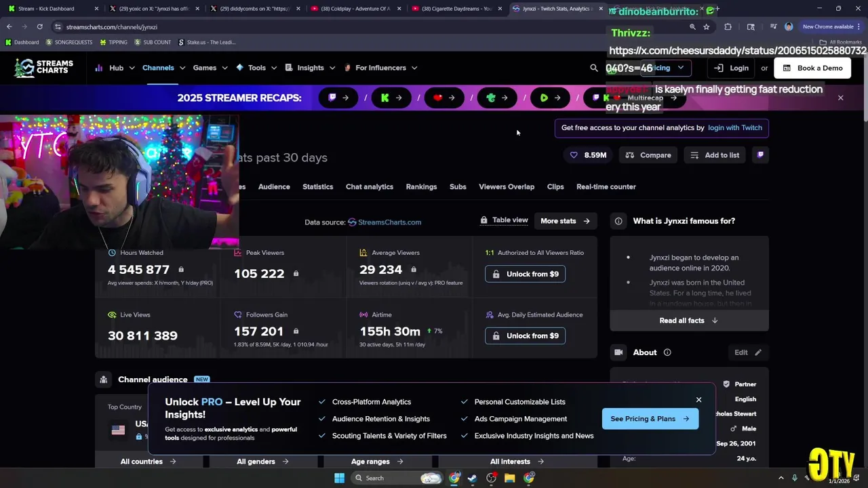Click the Book a Demo button

pyautogui.click(x=812, y=68)
